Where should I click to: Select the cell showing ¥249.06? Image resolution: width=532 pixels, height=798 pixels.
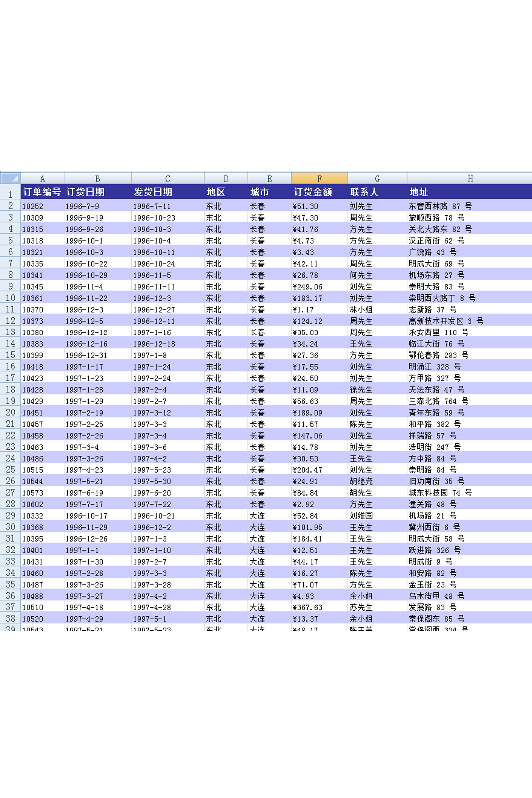coord(319,287)
